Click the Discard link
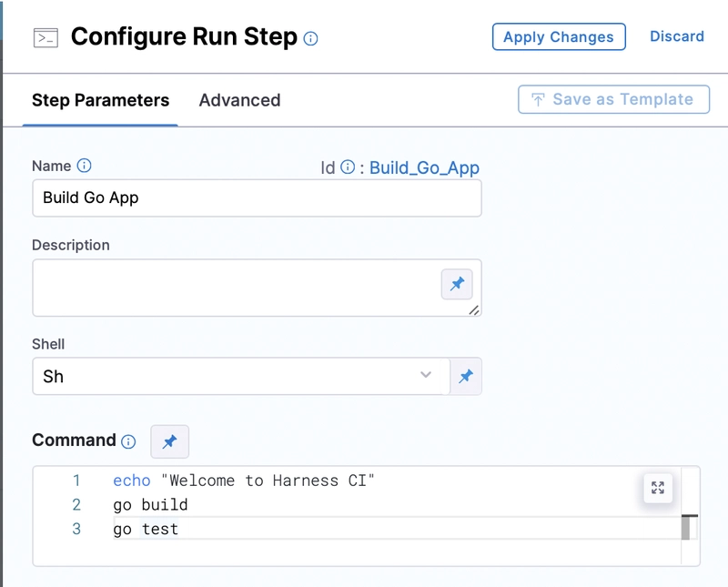 coord(676,36)
